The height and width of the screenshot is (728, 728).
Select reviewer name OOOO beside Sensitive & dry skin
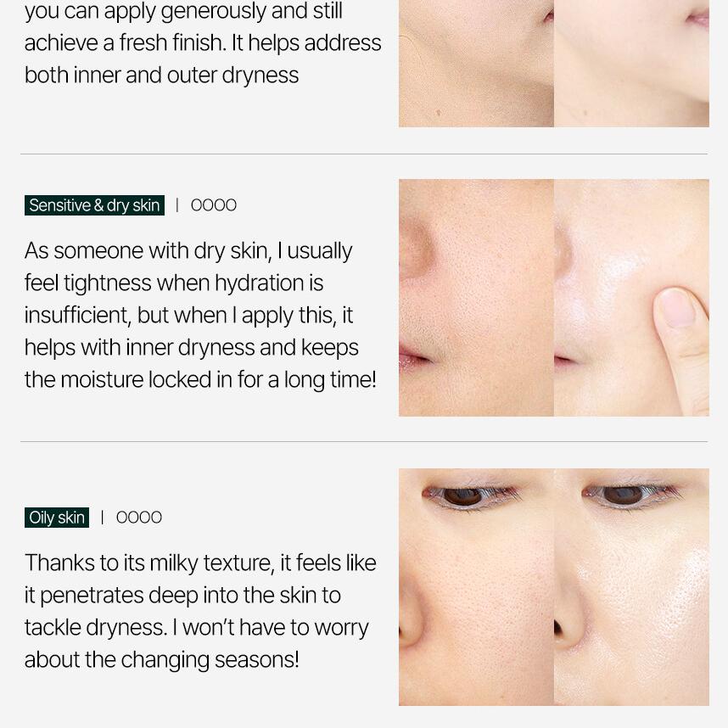[x=214, y=205]
